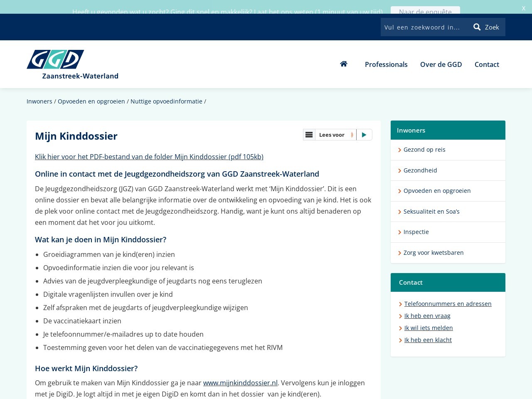Viewport: 532px width, 399px height.
Task: Click the Mijn Kinddossier page heading
Action: (76, 136)
